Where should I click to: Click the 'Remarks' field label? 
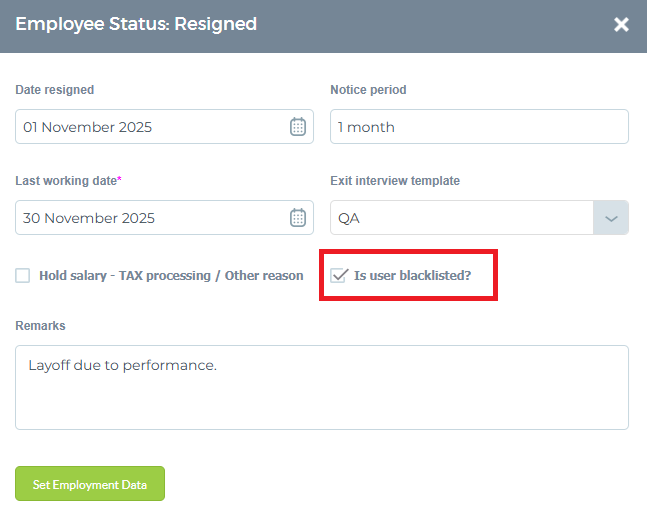click(x=40, y=326)
